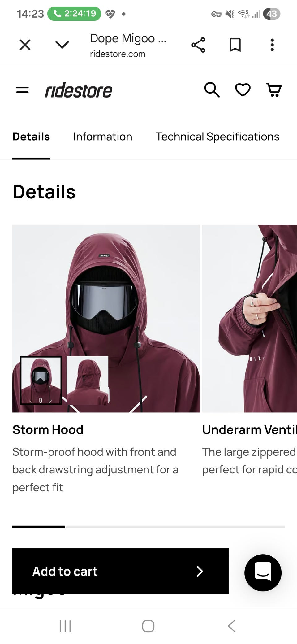Switch to the Technical Specifications tab
The width and height of the screenshot is (297, 644).
[217, 137]
